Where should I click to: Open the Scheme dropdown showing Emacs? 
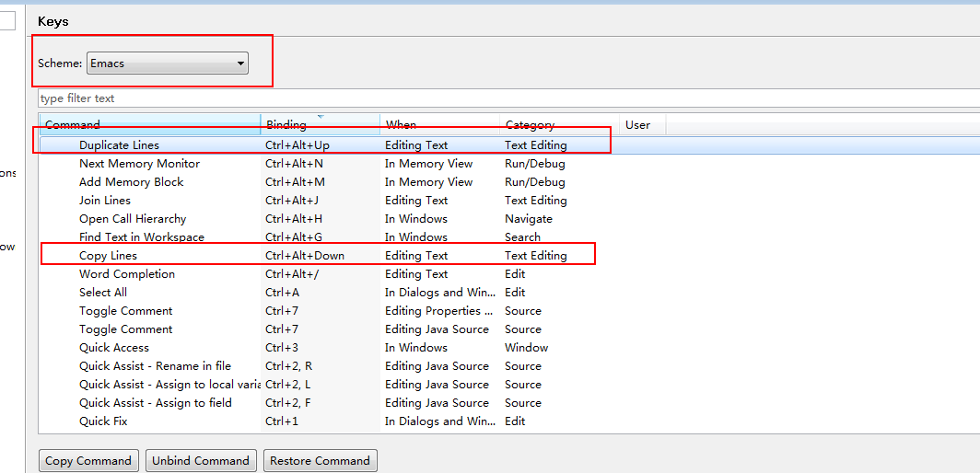(167, 63)
